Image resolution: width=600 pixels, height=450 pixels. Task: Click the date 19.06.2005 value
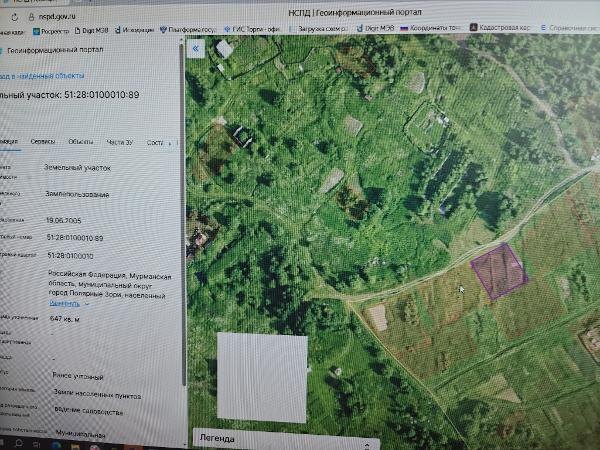[x=64, y=220]
